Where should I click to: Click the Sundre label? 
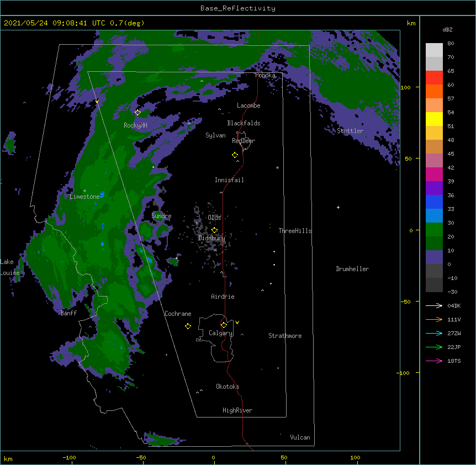point(161,216)
